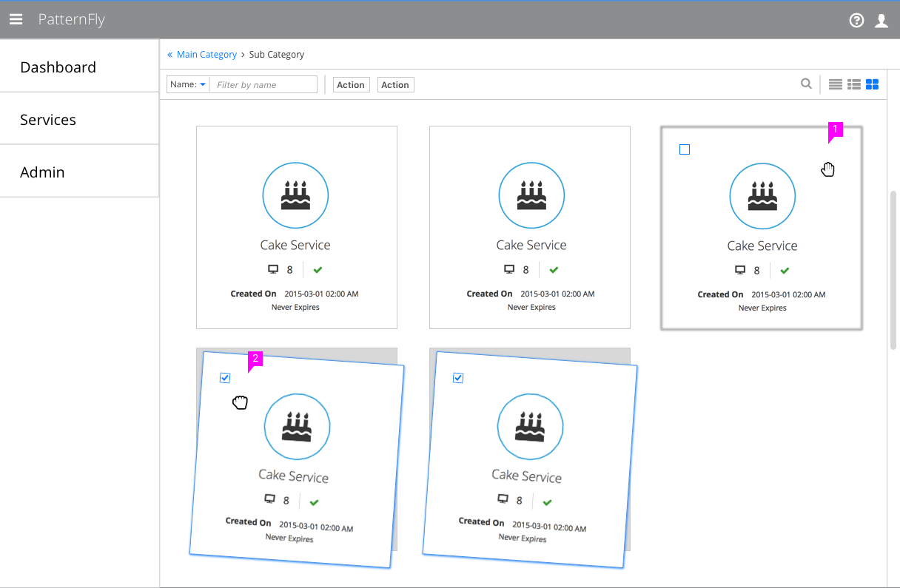The image size is (900, 588).
Task: Click the Sub Category breadcrumb text
Action: click(277, 55)
